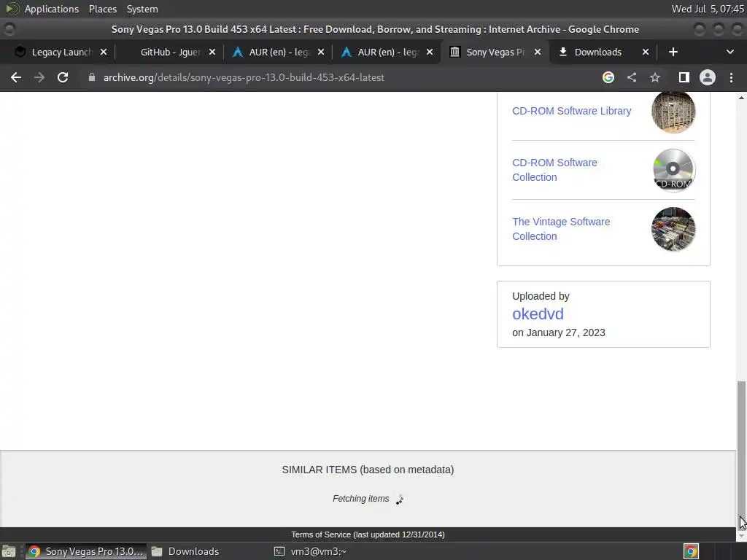Image resolution: width=747 pixels, height=560 pixels.
Task: Click scrollbar up arrow
Action: point(741,98)
